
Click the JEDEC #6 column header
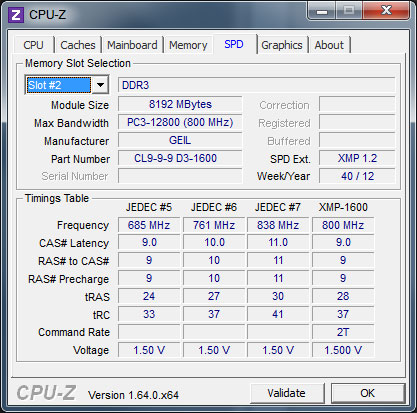point(214,207)
